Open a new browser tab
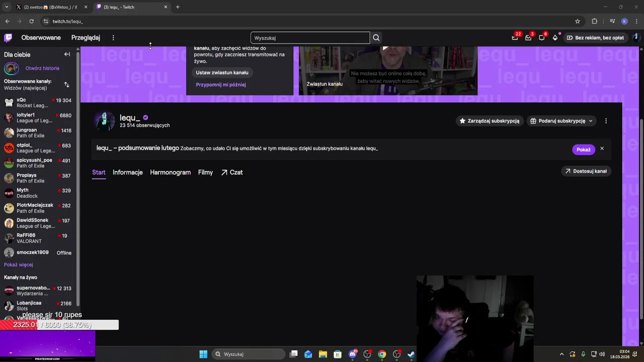 click(x=178, y=7)
